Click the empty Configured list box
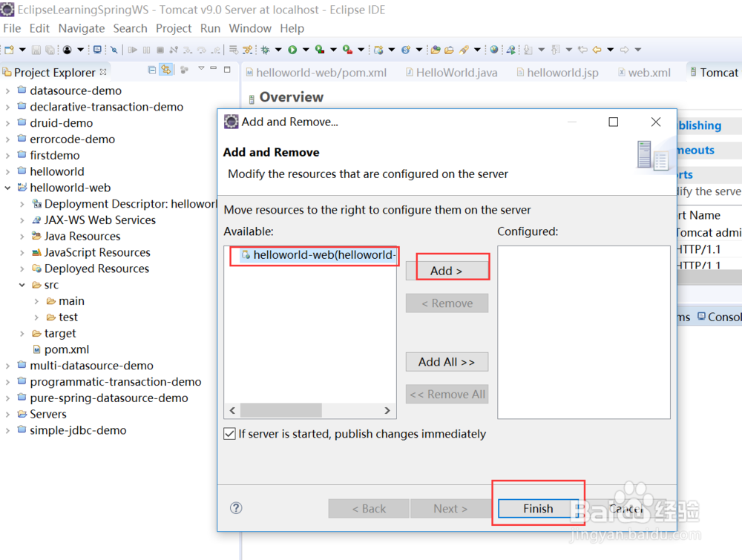Screen dimensions: 742x560 click(x=583, y=332)
